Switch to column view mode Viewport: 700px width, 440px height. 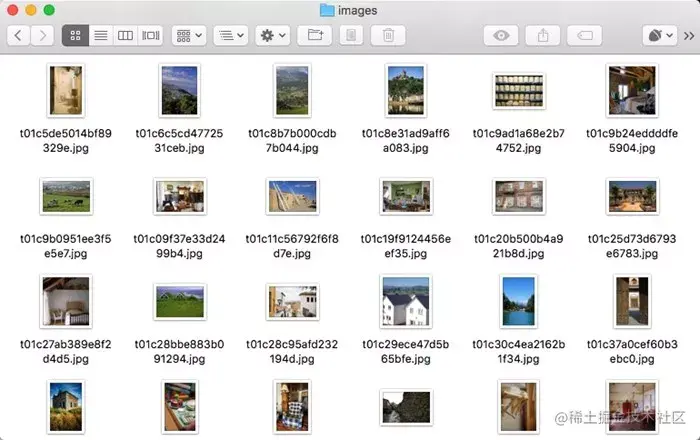point(125,35)
